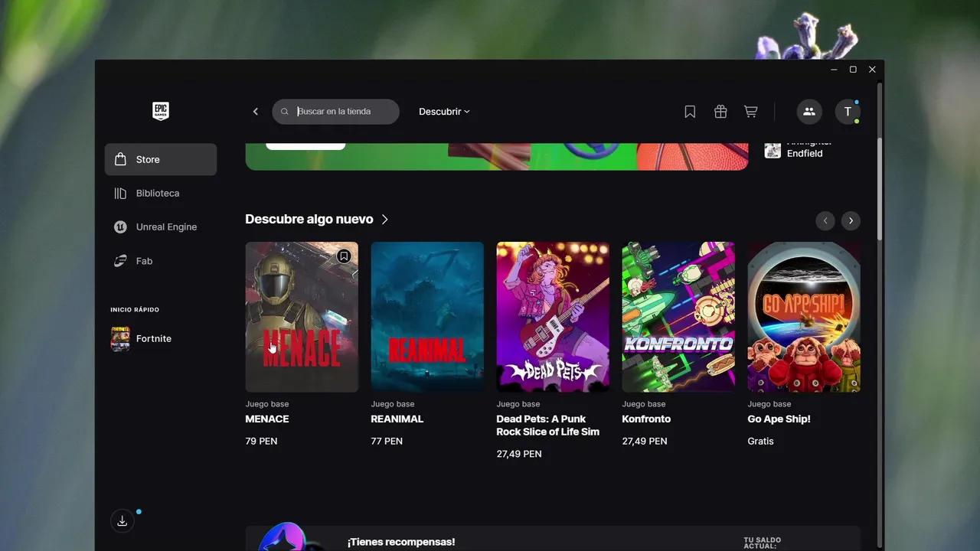Open the friends list icon
The height and width of the screenshot is (551, 980).
pyautogui.click(x=808, y=112)
